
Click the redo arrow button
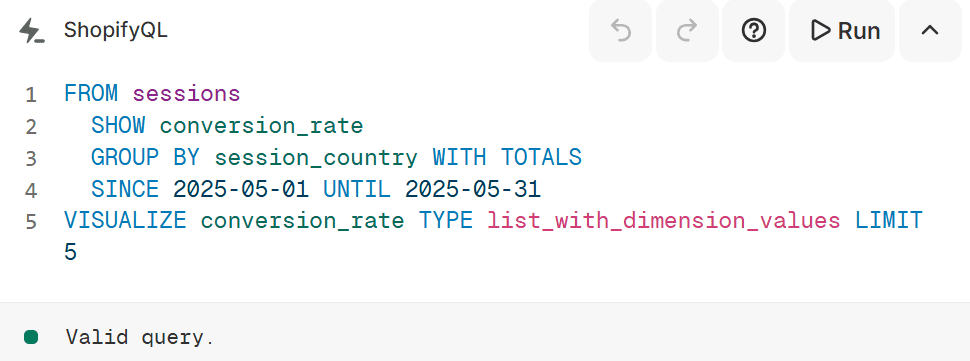tap(687, 30)
